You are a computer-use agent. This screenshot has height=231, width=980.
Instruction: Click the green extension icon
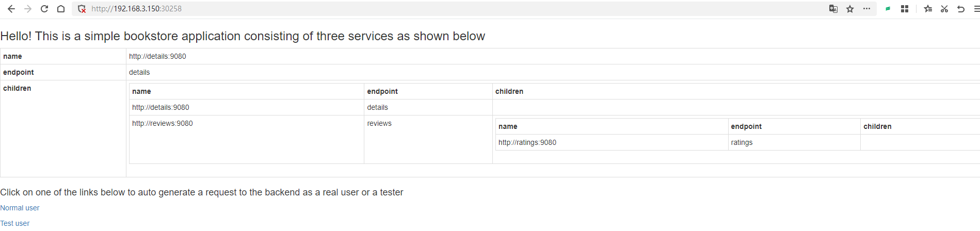(x=888, y=9)
